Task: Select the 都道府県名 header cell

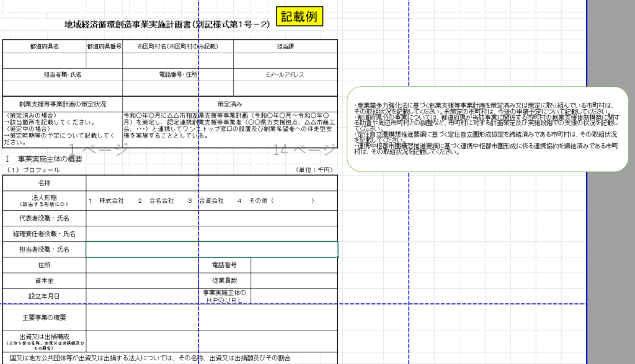Action: pyautogui.click(x=44, y=47)
